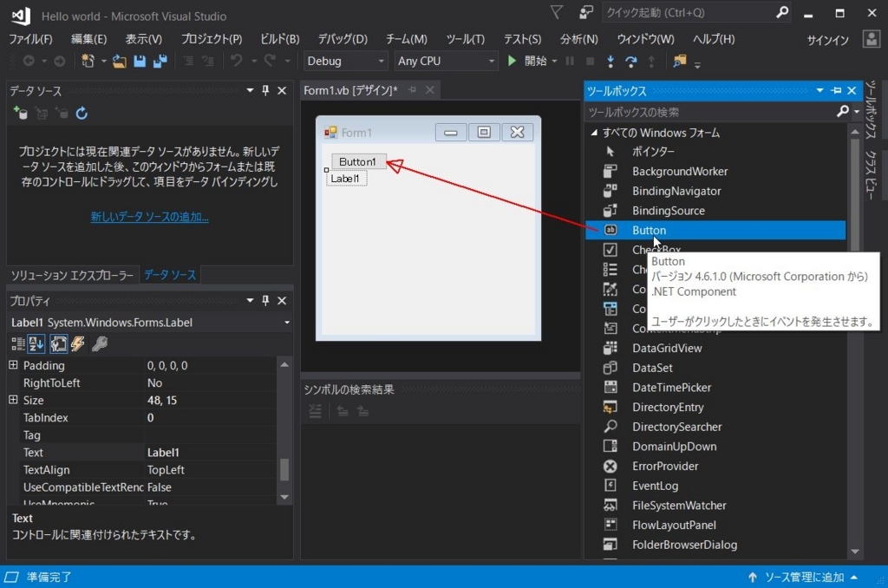Click the Step Over debug icon

click(630, 62)
